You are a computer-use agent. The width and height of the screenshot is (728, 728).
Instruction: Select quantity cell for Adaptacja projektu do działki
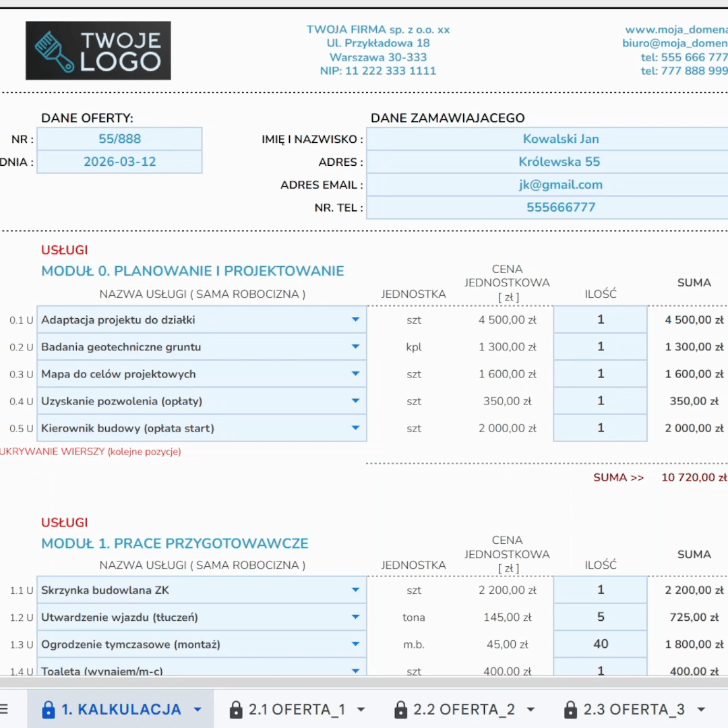click(601, 320)
